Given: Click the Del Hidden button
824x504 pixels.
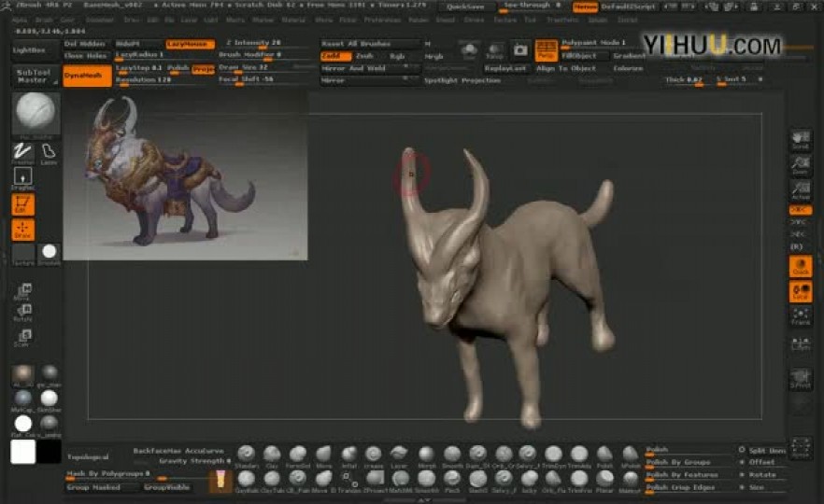Looking at the screenshot, I should [85, 44].
